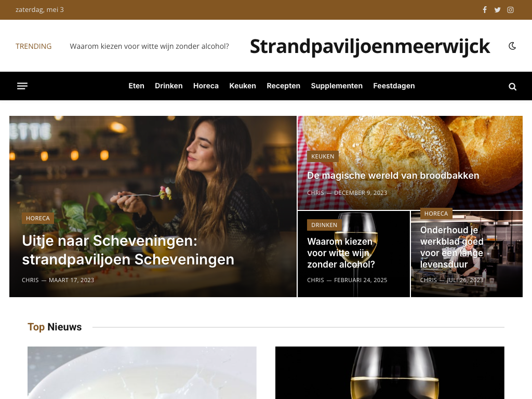Open the hamburger side menu
This screenshot has width=532, height=399.
22,86
